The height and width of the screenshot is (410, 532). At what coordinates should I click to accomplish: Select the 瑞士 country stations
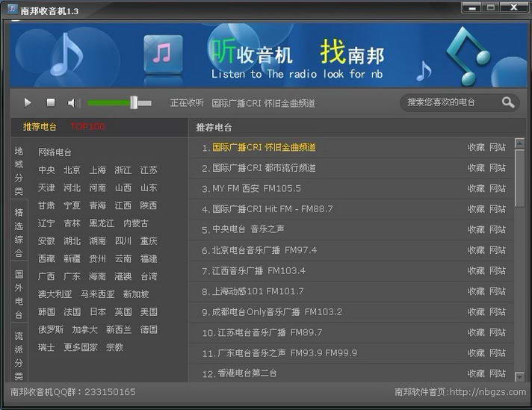[x=46, y=347]
